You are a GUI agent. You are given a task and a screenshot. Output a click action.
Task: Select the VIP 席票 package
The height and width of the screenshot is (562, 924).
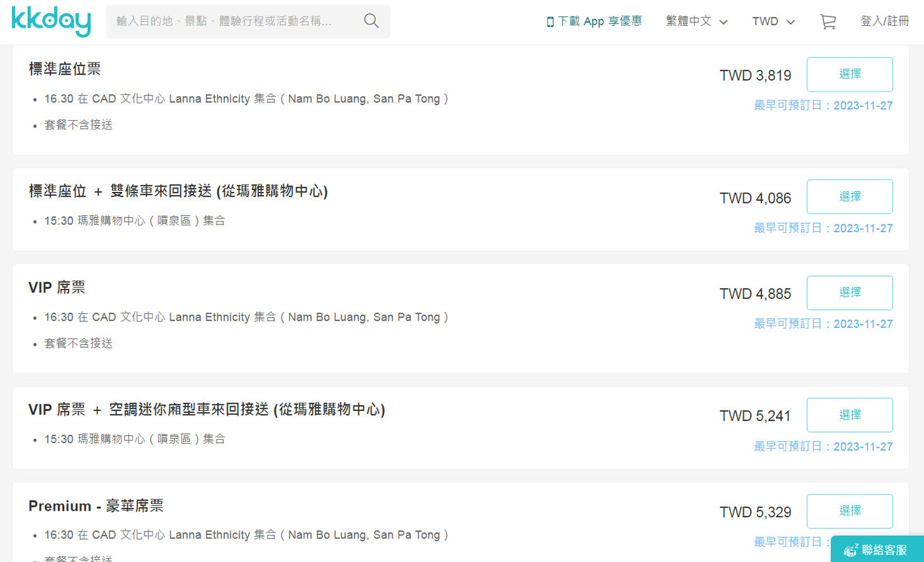849,293
